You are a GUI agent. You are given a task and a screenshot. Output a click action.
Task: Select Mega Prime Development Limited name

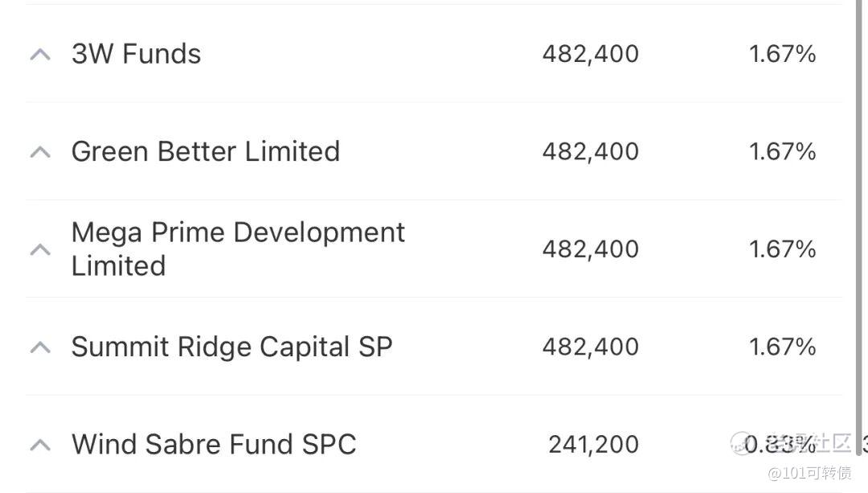point(237,249)
